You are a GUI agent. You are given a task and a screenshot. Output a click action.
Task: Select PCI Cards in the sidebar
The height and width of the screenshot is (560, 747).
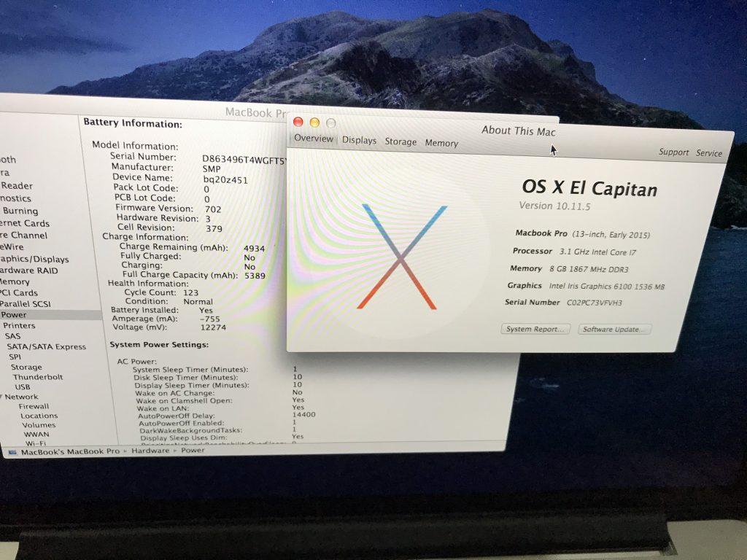[18, 293]
